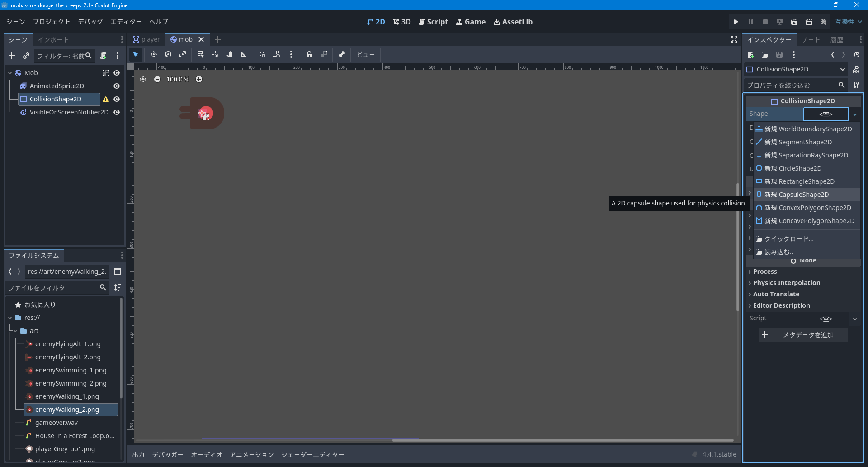Screen dimensions: 868x467
Task: Click the add metadata button
Action: [803, 335]
